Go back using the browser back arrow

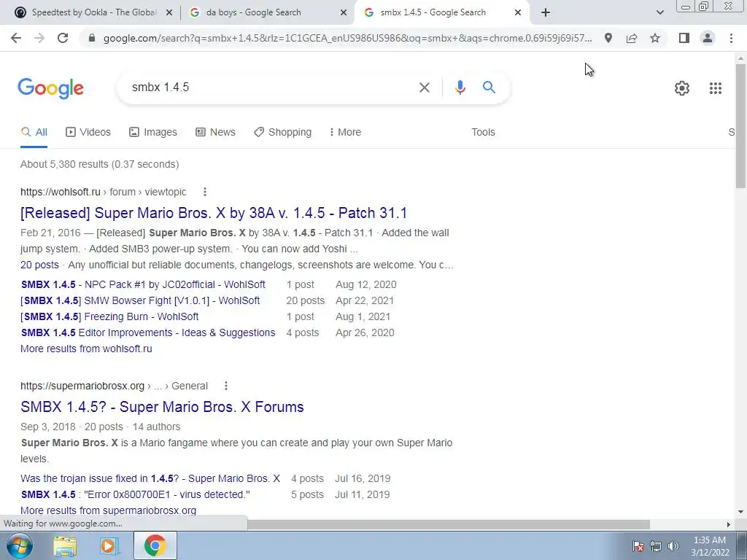[16, 38]
